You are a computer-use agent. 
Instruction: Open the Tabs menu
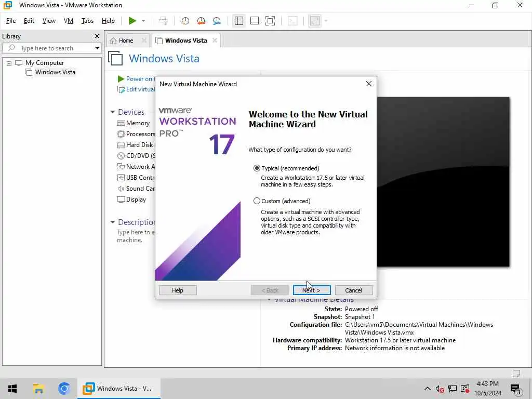87,21
